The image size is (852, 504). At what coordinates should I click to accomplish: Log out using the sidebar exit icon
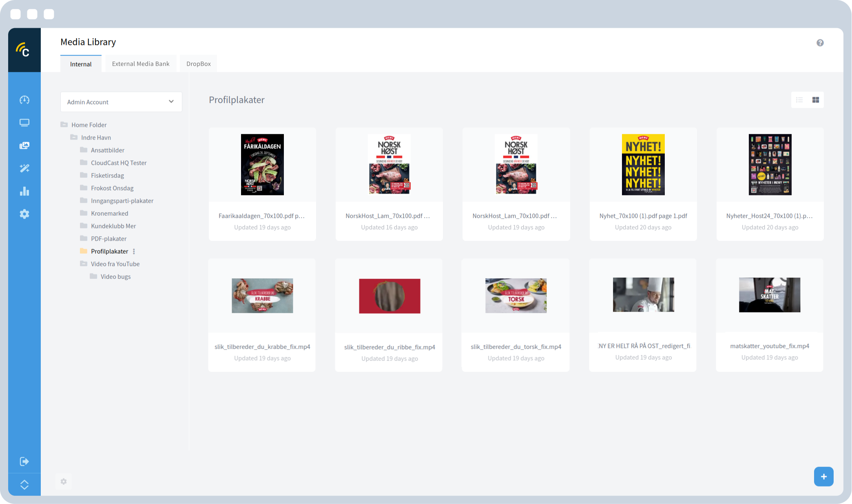click(24, 461)
